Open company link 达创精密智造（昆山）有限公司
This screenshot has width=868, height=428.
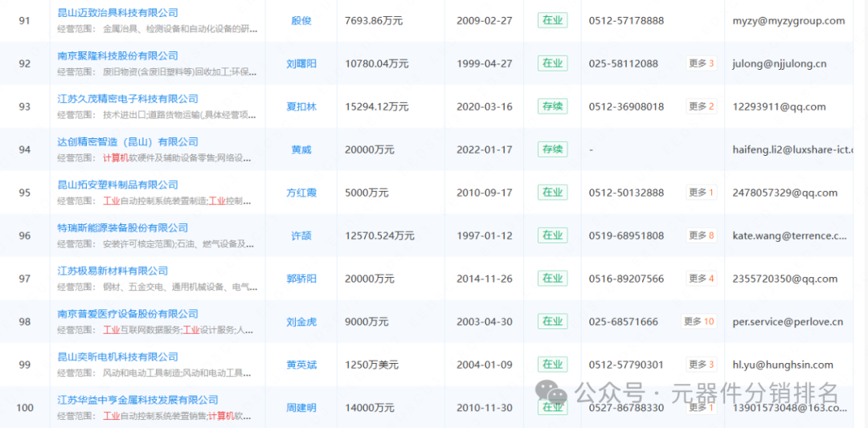click(128, 142)
